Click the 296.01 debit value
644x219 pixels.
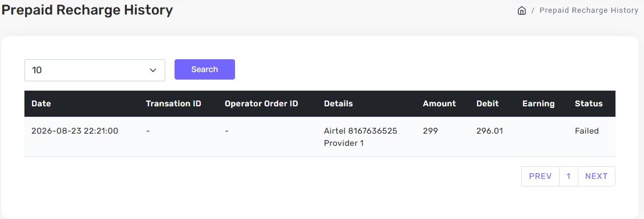490,131
